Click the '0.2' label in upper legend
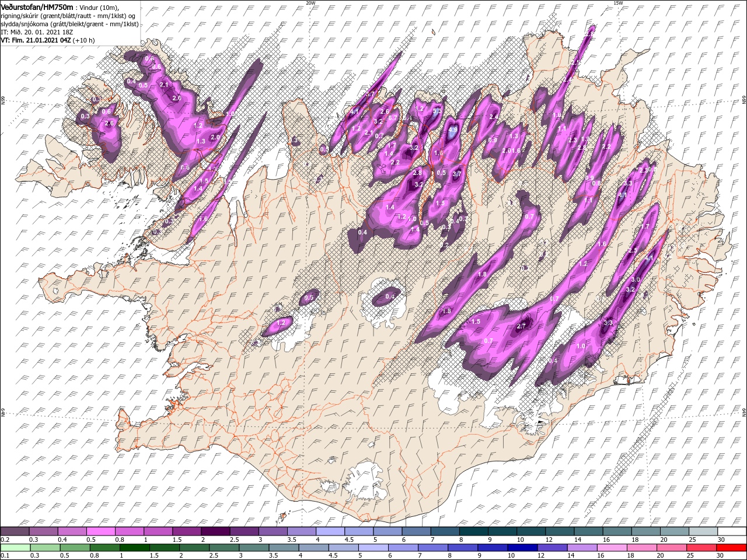 tap(5, 540)
